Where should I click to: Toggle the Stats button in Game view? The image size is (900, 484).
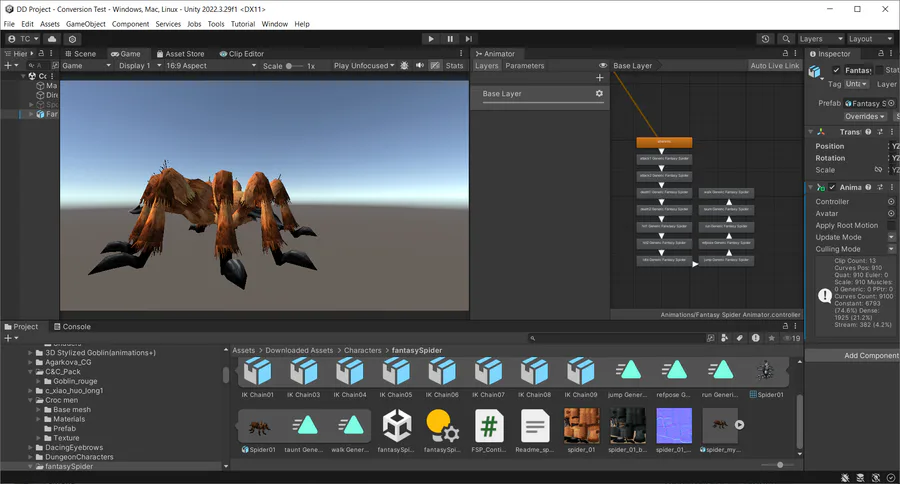(454, 65)
